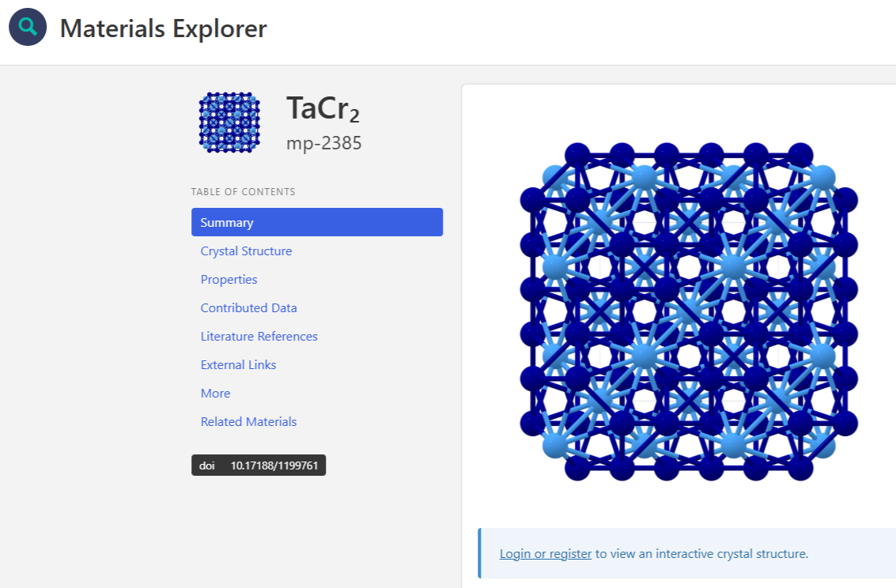This screenshot has height=588, width=896.
Task: Open the Materials Explorer heading
Action: click(x=164, y=28)
